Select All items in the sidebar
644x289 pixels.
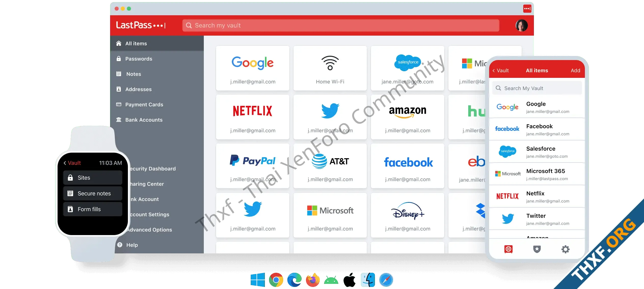click(157, 44)
